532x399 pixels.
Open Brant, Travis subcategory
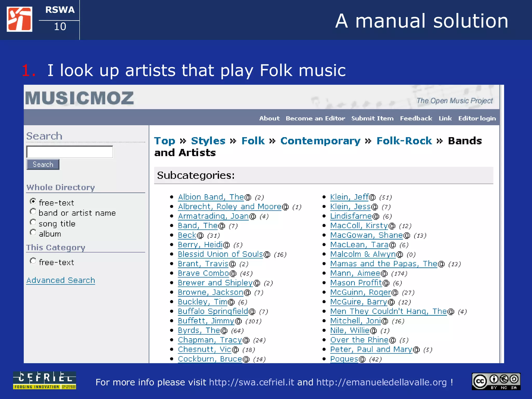tap(203, 264)
